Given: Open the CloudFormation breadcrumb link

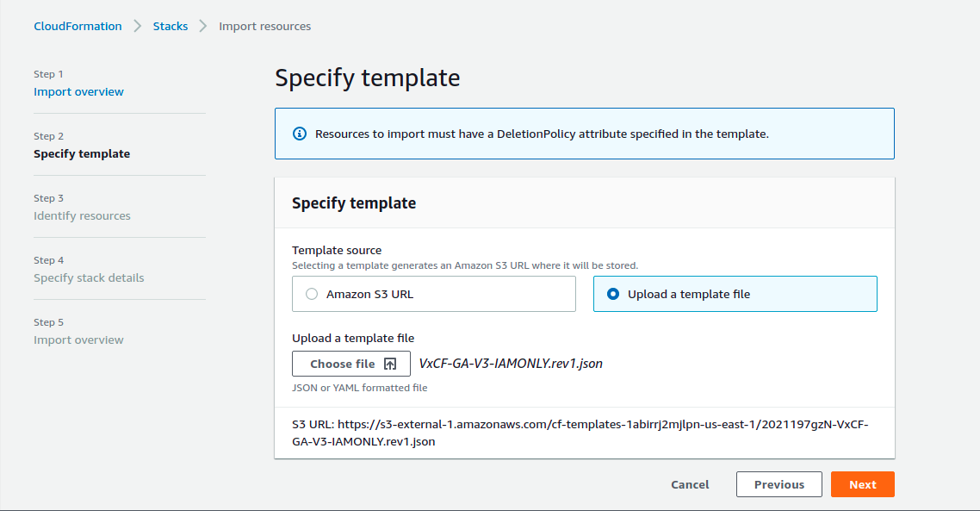Looking at the screenshot, I should 78,27.
